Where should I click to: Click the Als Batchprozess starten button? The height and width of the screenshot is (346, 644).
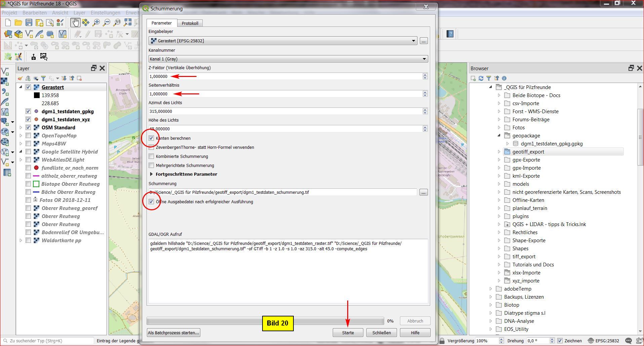point(173,333)
